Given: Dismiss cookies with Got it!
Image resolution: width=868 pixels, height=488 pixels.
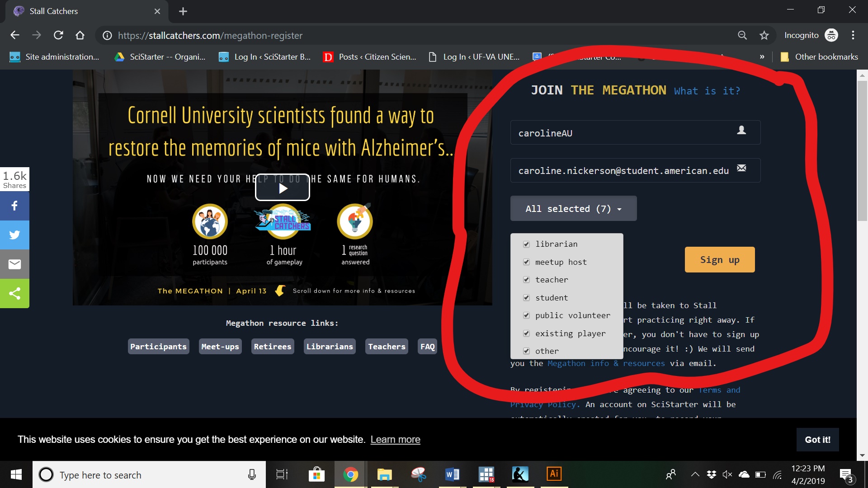Looking at the screenshot, I should (x=817, y=440).
